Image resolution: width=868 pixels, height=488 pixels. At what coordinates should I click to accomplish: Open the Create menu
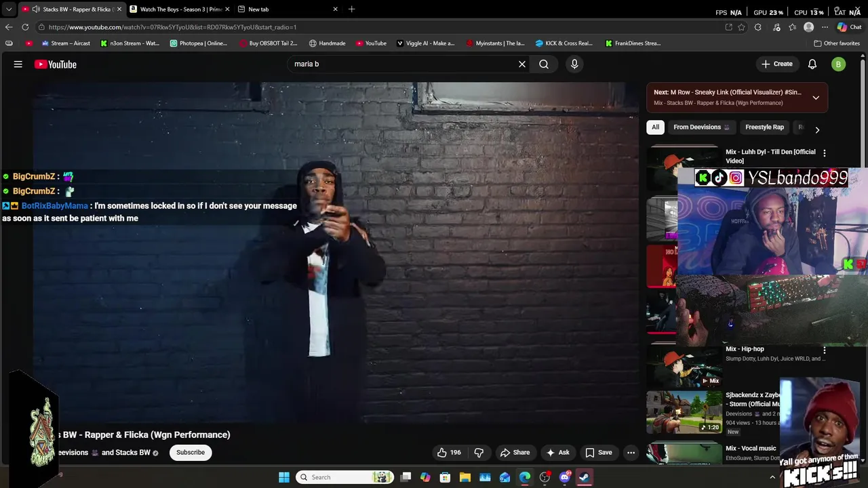(x=777, y=64)
